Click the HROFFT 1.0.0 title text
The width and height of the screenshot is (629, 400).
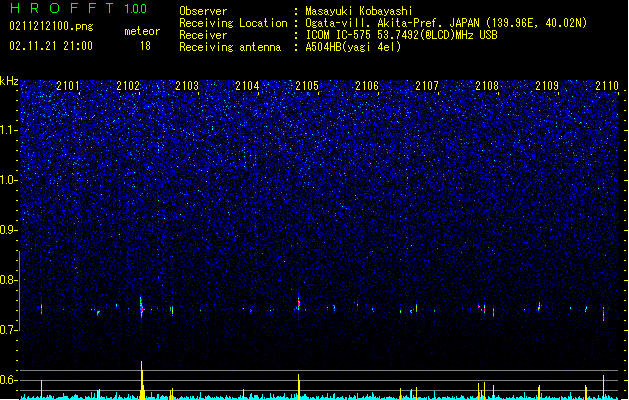tap(78, 8)
